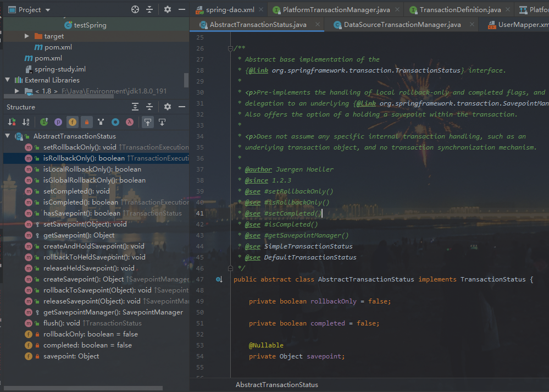The height and width of the screenshot is (392, 549).
Task: Toggle autoscroll to source
Action: tap(148, 122)
